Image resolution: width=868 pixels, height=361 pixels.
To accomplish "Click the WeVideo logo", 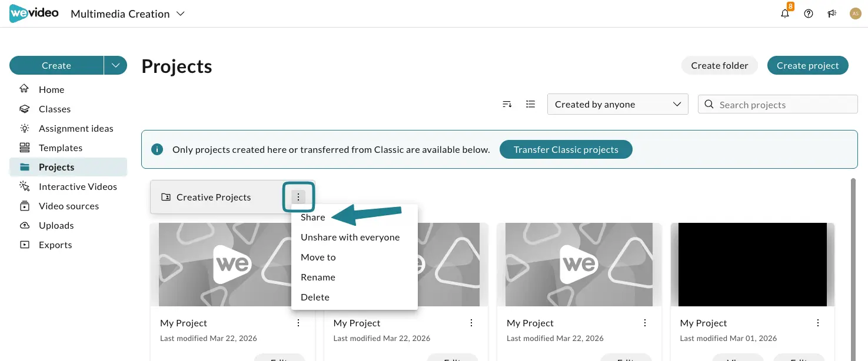I will coord(34,13).
